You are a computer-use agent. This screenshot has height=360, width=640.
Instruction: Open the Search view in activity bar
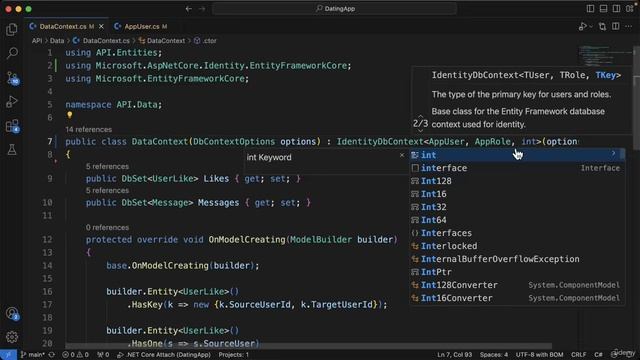(x=12, y=53)
